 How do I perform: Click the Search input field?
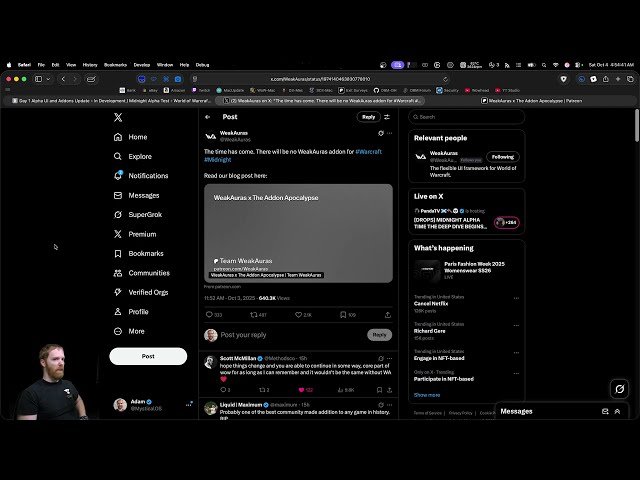point(467,117)
